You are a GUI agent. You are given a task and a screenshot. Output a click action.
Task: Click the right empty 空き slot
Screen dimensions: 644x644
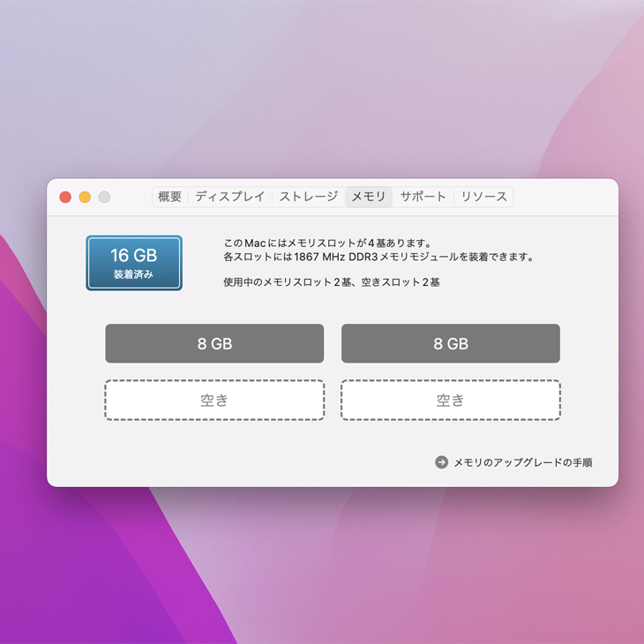[451, 400]
